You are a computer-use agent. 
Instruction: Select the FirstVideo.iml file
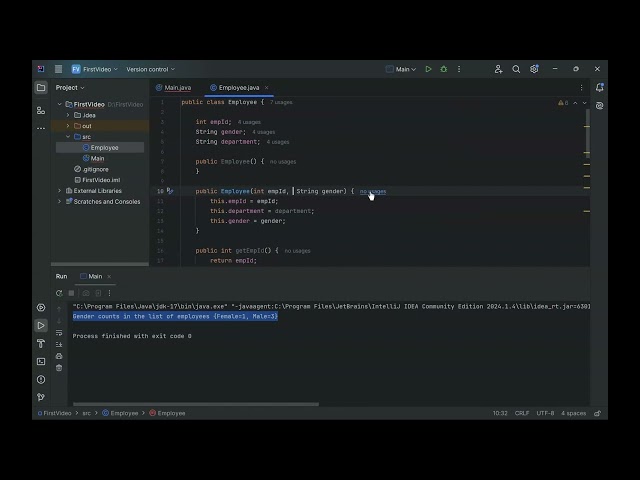97,180
